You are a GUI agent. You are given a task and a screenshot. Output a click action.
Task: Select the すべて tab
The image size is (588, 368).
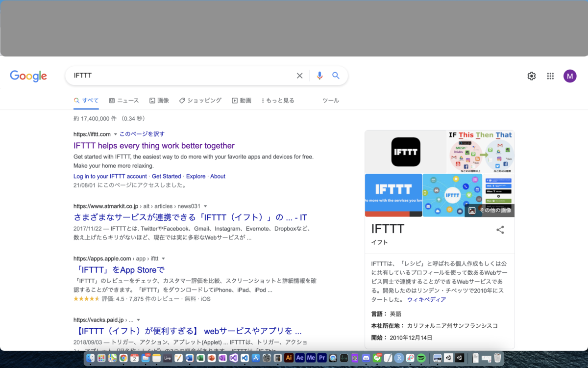[x=86, y=101]
